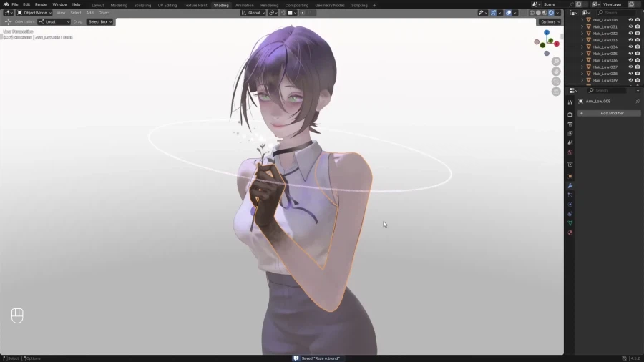The height and width of the screenshot is (362, 644).
Task: Open the Modifiers wrench properties tab
Action: [570, 186]
